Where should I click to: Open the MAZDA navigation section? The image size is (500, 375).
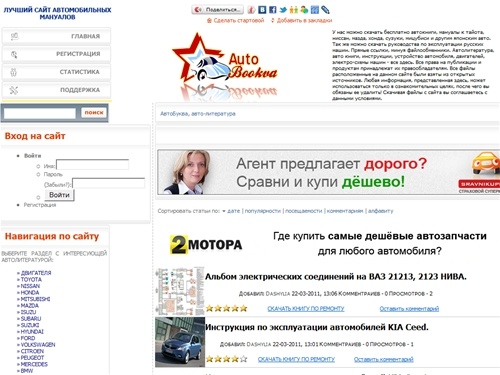(x=30, y=306)
